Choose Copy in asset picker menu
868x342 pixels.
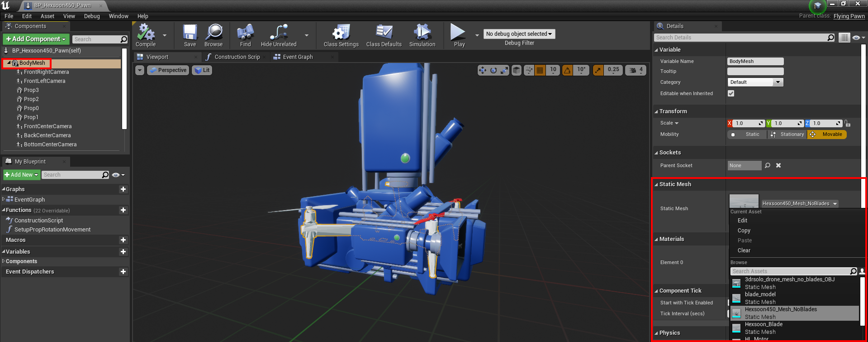coord(744,231)
